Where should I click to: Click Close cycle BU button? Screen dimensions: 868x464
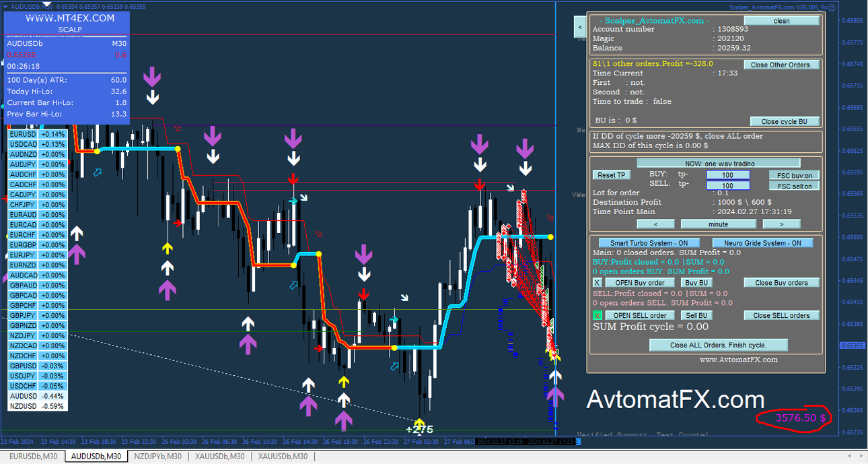pos(785,121)
